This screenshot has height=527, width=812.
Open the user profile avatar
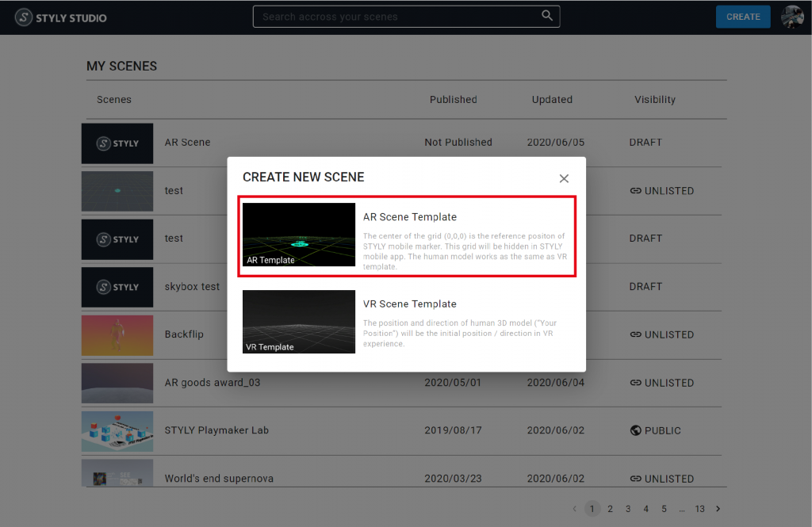[792, 17]
